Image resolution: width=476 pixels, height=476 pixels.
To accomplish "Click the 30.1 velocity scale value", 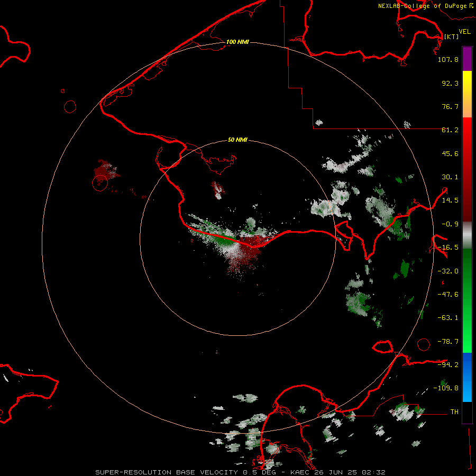I will click(450, 177).
